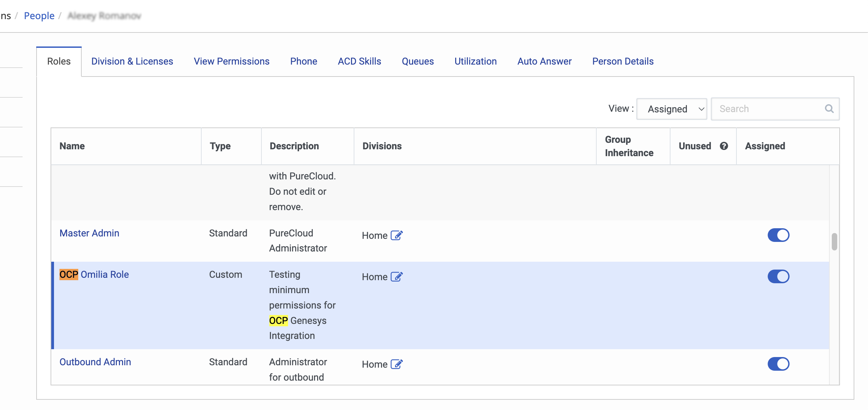Select the Queues tab
The width and height of the screenshot is (868, 410).
point(418,61)
